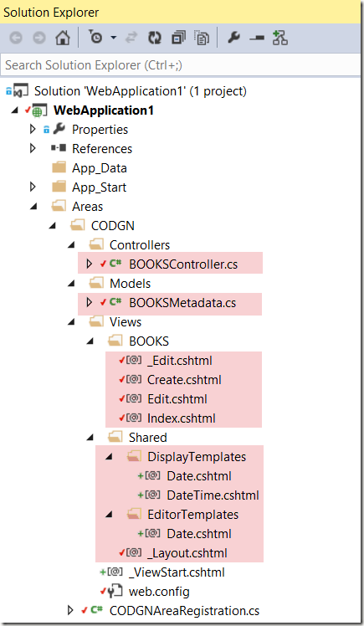Screen dimensions: 364x626
Task: Open Properties wrench icon in toolbar
Action: (233, 38)
